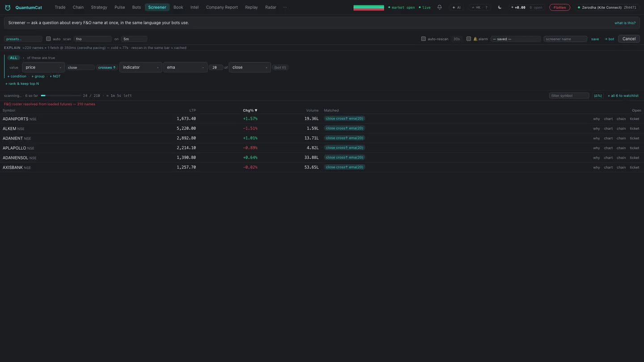This screenshot has height=362, width=644.
Task: Open chart for ALKEM
Action: [x=608, y=129]
